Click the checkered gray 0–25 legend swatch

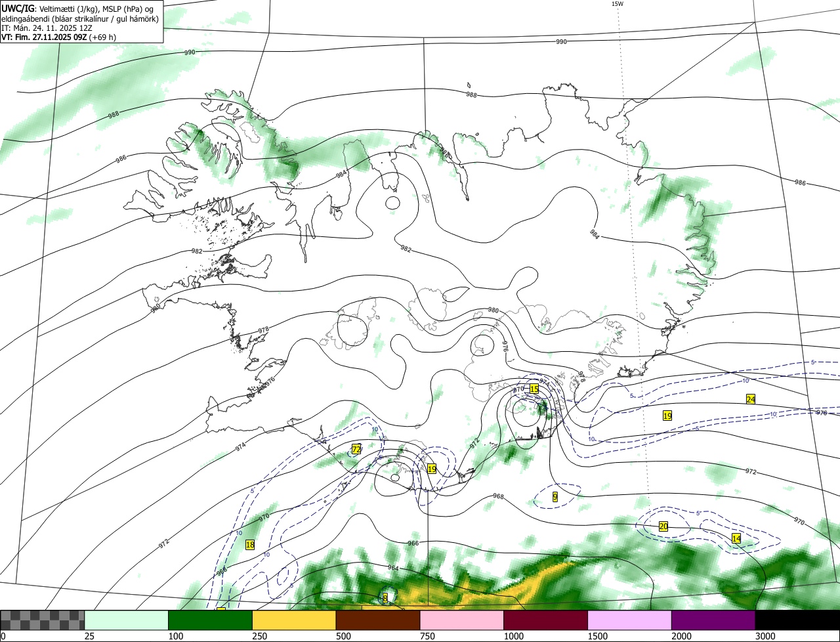click(x=43, y=620)
